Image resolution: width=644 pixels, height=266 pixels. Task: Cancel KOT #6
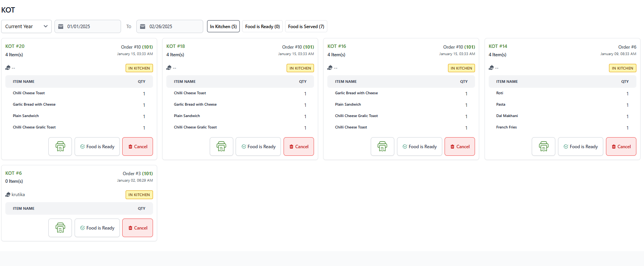coord(137,228)
